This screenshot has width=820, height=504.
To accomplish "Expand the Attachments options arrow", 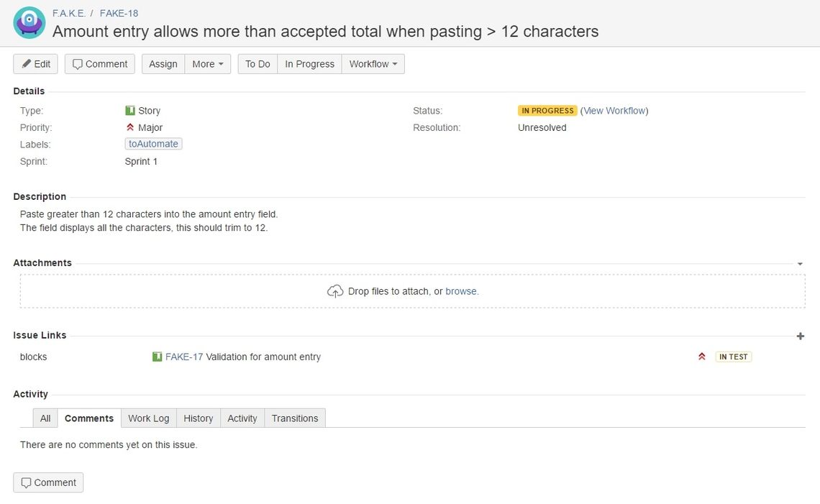I will [x=800, y=264].
